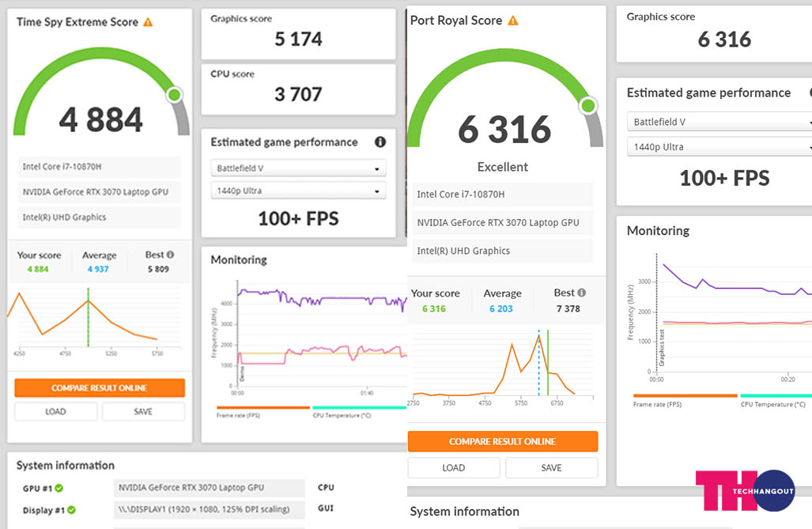This screenshot has width=812, height=529.
Task: Click the Best value 5 809
Action: [x=158, y=269]
